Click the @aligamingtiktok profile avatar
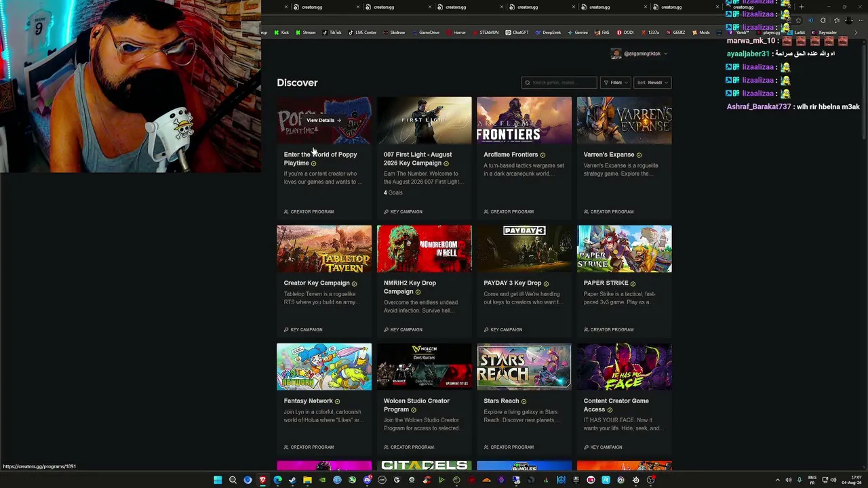Image resolution: width=868 pixels, height=488 pixels. click(x=616, y=54)
